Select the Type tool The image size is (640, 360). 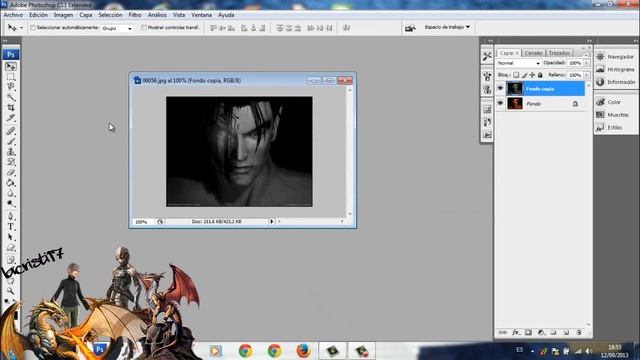click(11, 227)
